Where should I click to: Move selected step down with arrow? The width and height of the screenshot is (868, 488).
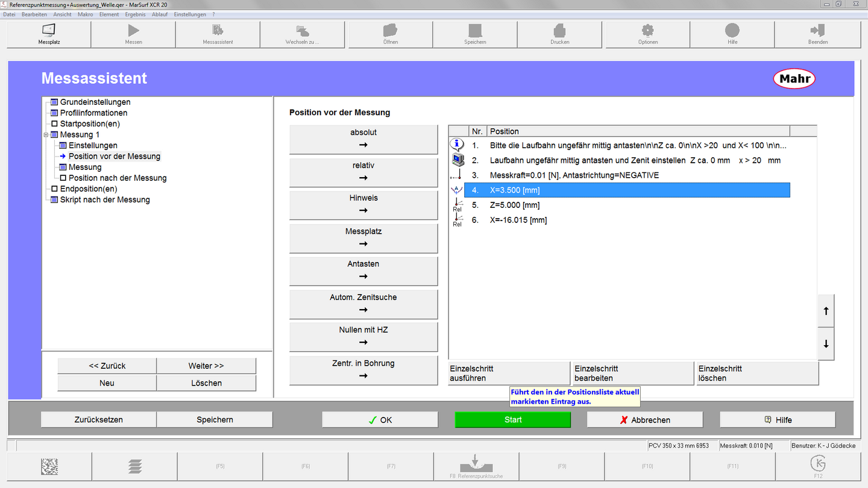[826, 345]
